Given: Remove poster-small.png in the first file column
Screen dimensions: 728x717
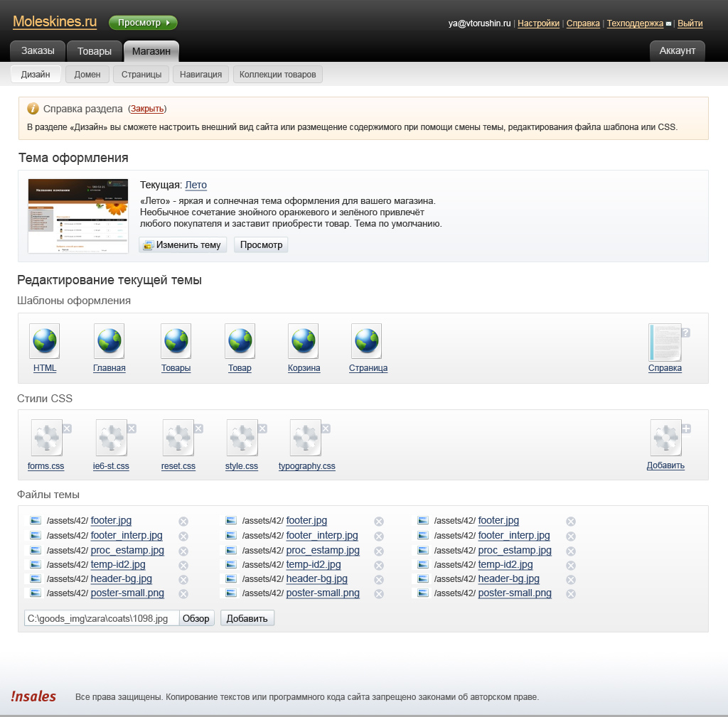Looking at the screenshot, I should [x=183, y=593].
